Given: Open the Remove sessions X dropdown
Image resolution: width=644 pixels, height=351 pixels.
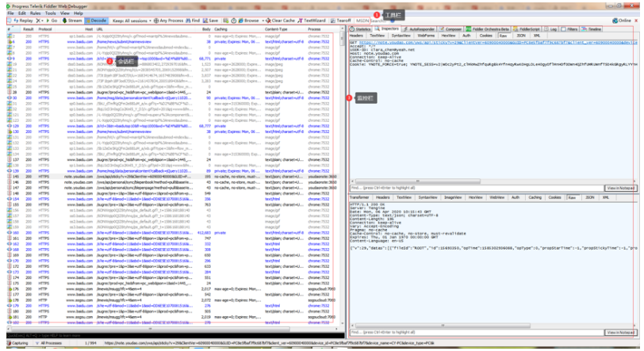Looking at the screenshot, I should click(x=40, y=21).
